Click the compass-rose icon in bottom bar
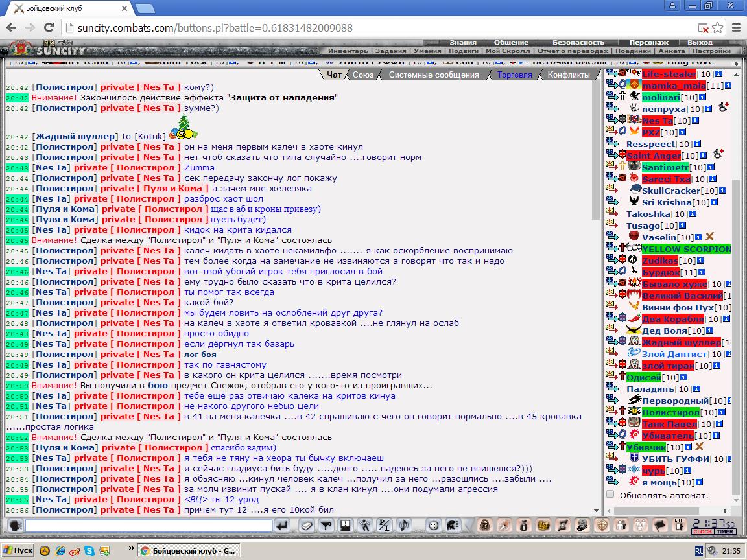This screenshot has width=747, height=560. (x=602, y=525)
